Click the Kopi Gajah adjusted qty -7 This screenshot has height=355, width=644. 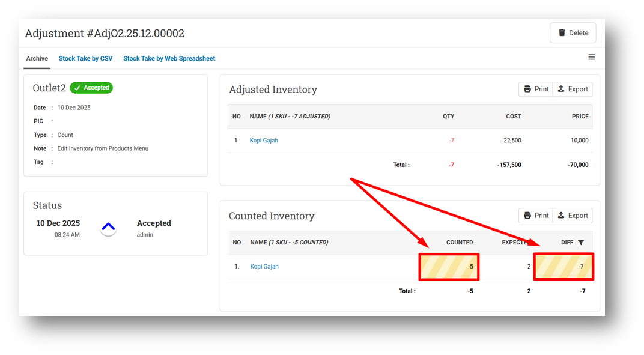[451, 140]
